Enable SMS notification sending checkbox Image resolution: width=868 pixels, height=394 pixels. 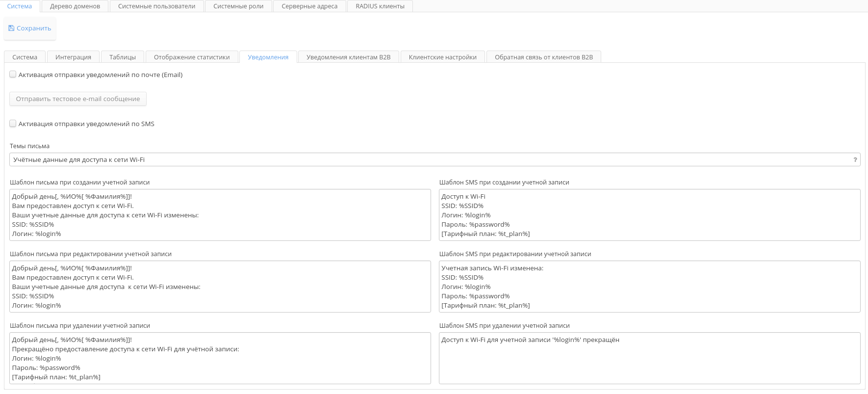click(13, 124)
